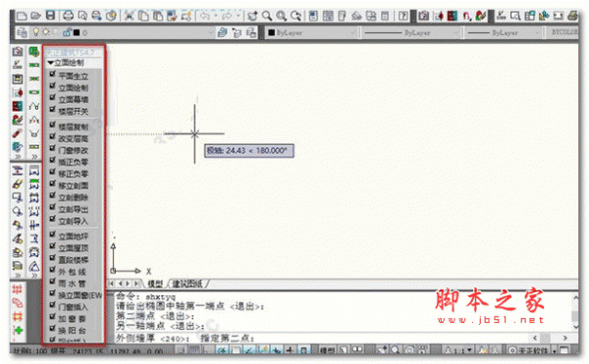This screenshot has height=364, width=589.
Task: Save the drawing with the floppy disk icon
Action: 50,16
